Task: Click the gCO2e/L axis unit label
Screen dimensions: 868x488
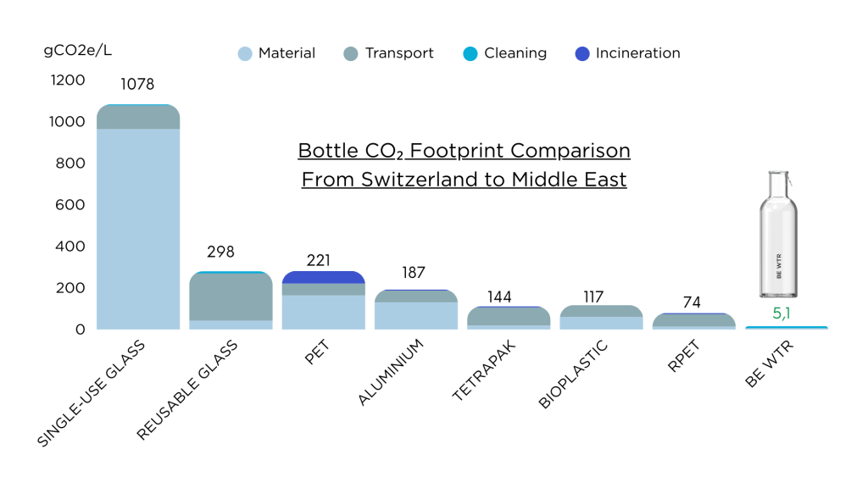Action: (77, 50)
